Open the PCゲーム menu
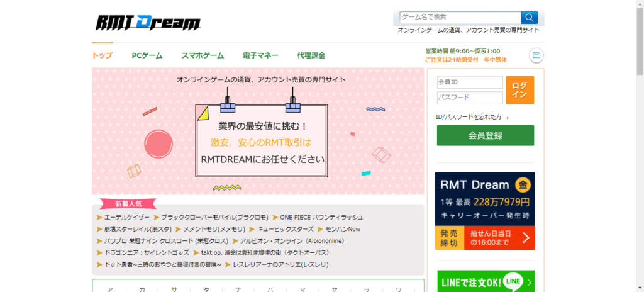Screen dimensions: 644x292 (x=147, y=55)
